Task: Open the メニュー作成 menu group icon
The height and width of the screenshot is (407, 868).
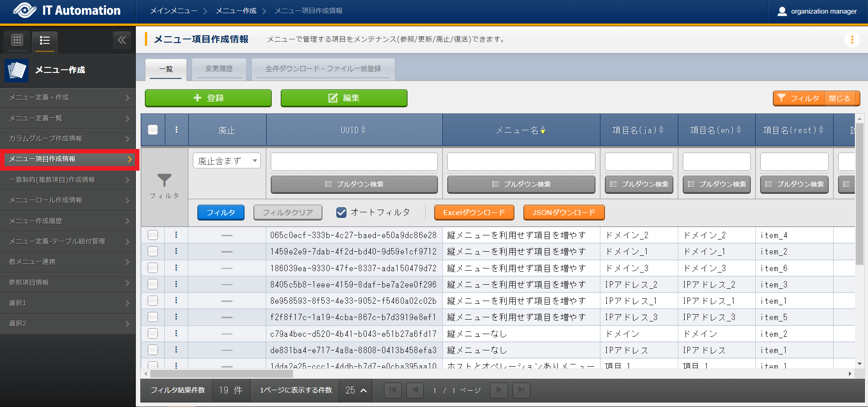Action: 16,70
